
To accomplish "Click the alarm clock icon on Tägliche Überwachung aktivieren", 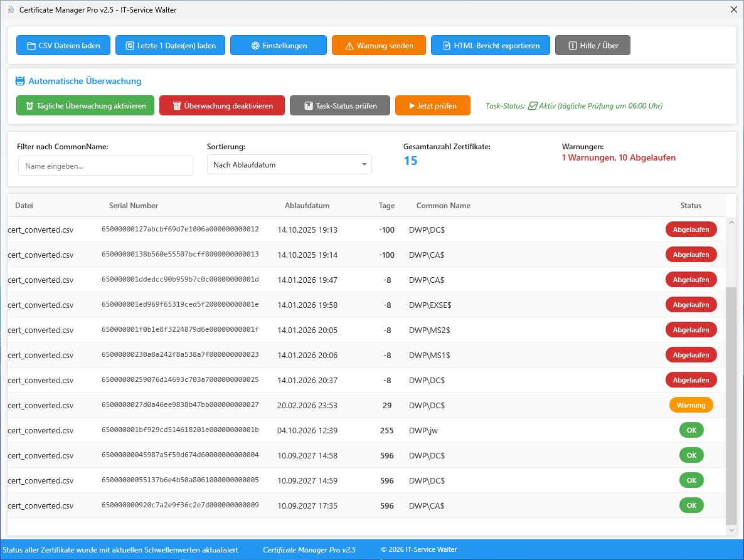I will 29,106.
